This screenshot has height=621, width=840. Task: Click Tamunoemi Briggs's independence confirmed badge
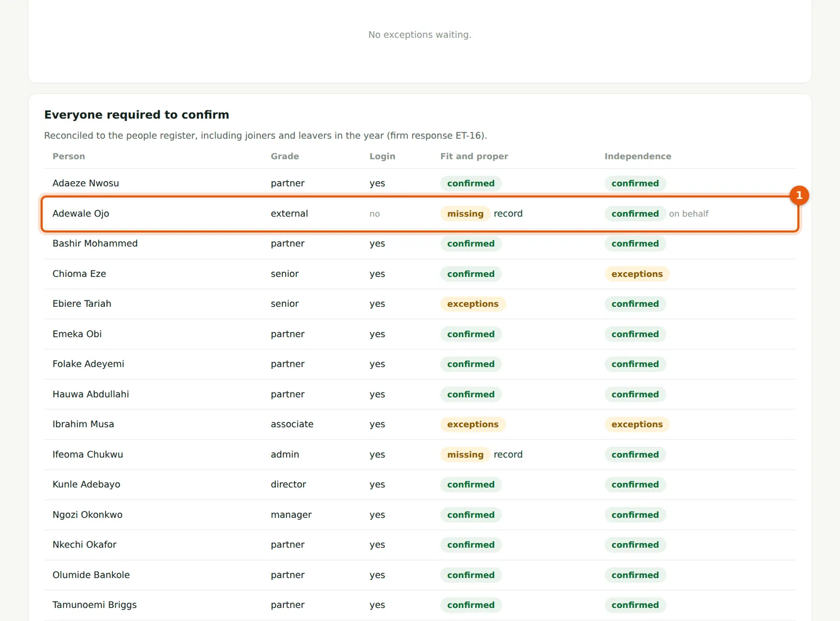pos(635,605)
